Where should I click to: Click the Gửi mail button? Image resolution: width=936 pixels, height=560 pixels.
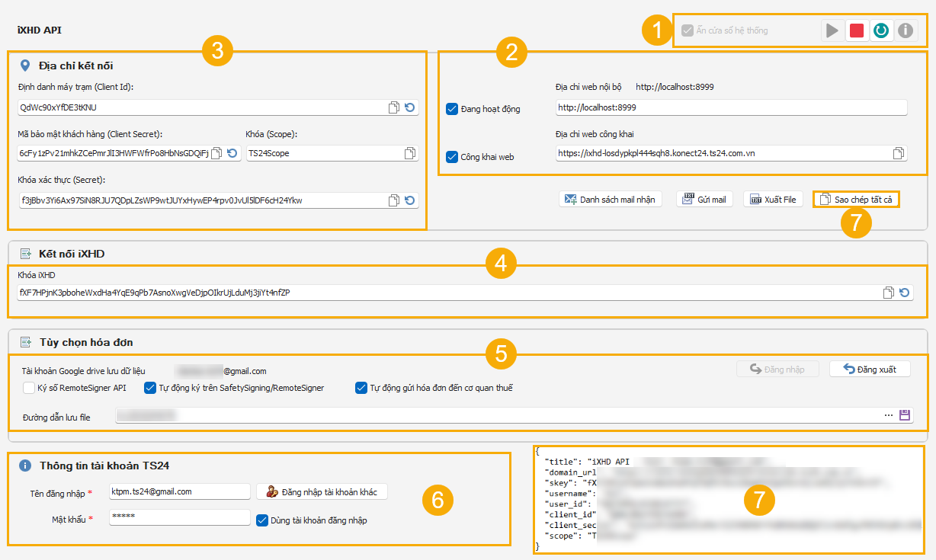pyautogui.click(x=705, y=200)
